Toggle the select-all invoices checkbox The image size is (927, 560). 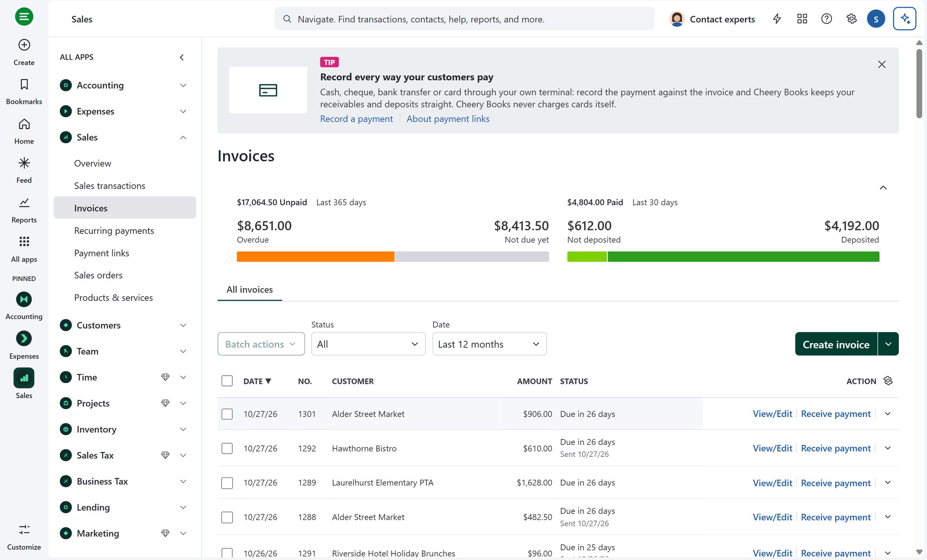227,381
